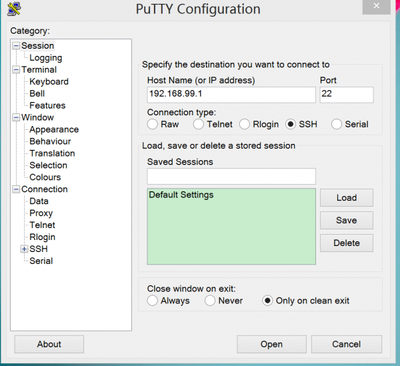Viewport: 400px width, 366px height.
Task: Click the PuTTY icon in title bar
Action: point(14,9)
